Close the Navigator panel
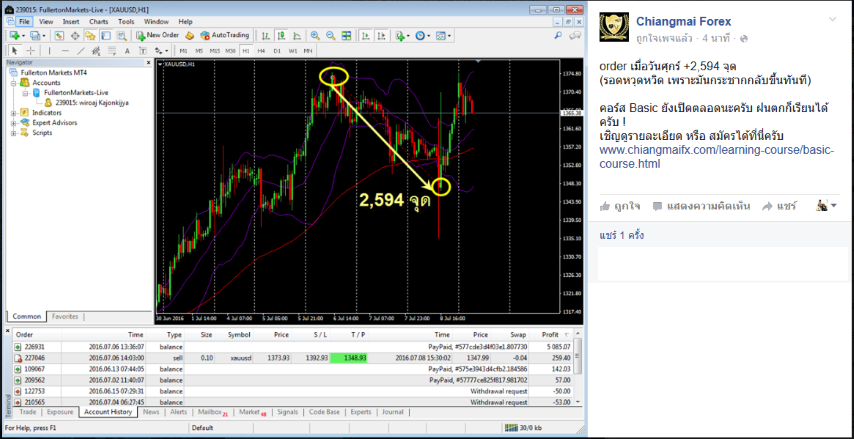The height and width of the screenshot is (439, 854). [148, 63]
